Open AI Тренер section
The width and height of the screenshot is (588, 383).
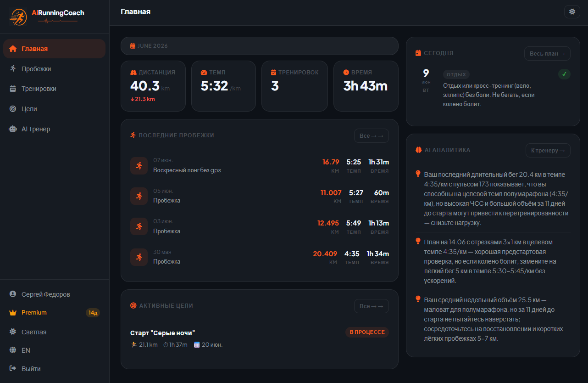(54, 129)
